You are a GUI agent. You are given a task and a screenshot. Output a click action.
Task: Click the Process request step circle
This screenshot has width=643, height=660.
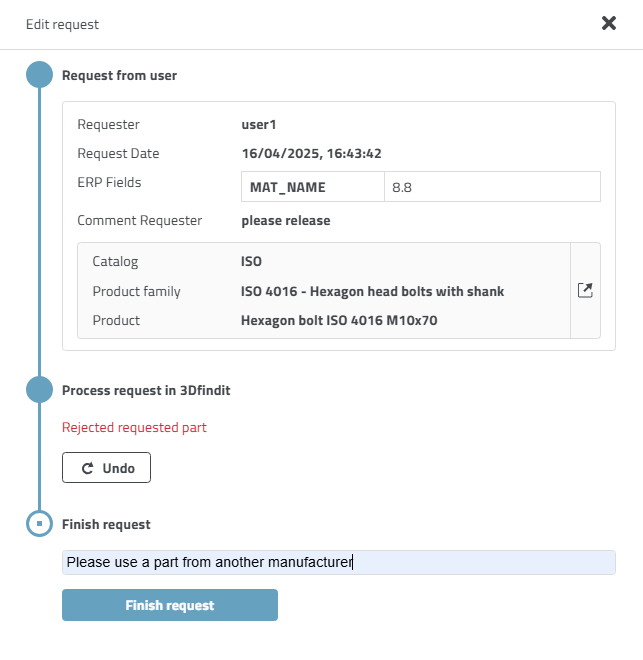coord(39,390)
